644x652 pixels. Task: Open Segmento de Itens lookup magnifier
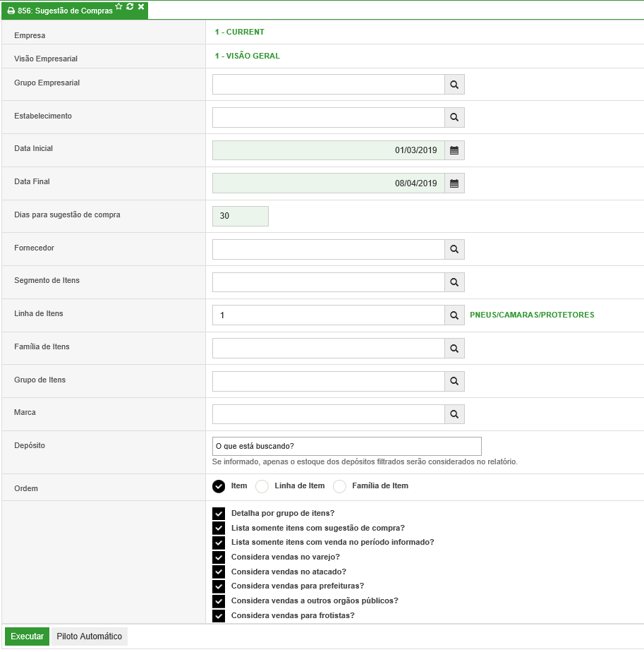coord(454,282)
